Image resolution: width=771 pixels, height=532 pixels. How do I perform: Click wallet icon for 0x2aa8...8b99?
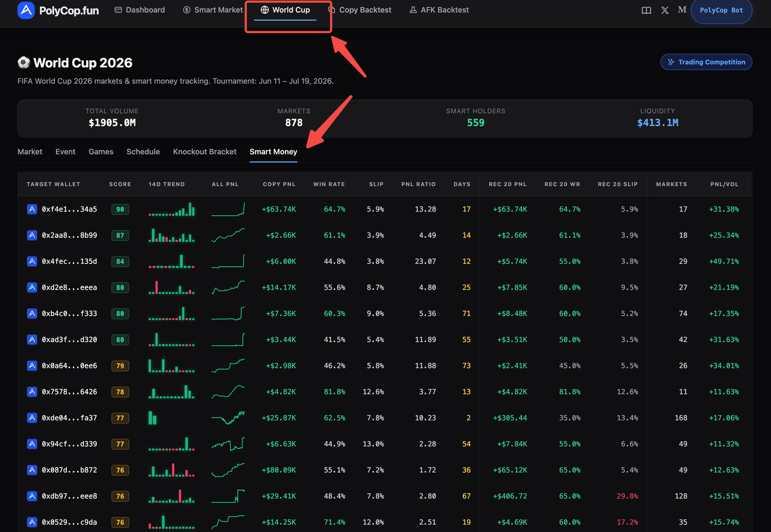click(x=32, y=235)
